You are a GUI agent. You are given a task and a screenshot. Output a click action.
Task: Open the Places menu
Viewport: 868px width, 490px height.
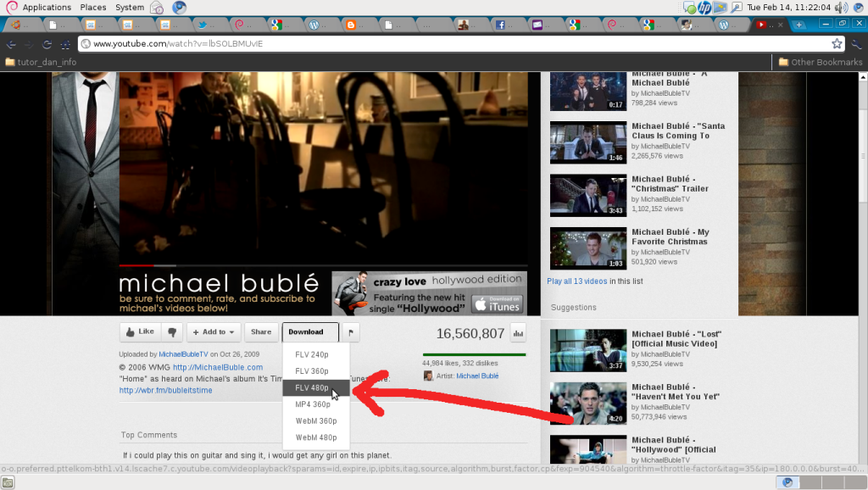(x=93, y=7)
